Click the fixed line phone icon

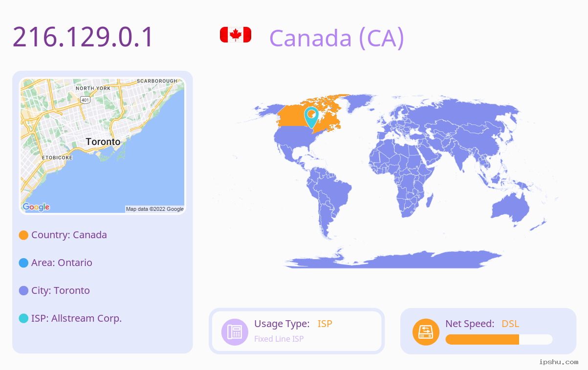pos(235,331)
